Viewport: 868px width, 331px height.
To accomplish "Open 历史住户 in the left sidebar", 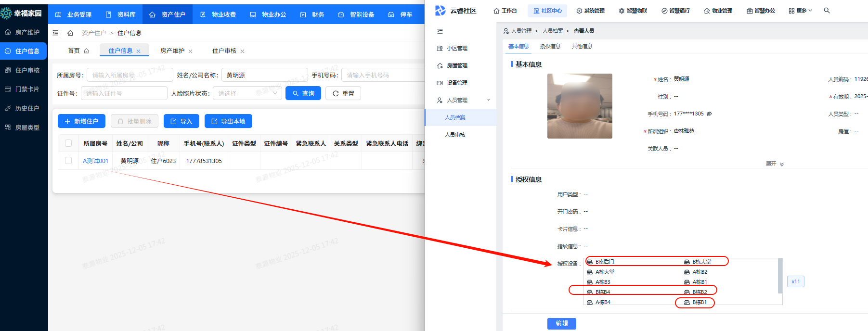I will [x=27, y=108].
